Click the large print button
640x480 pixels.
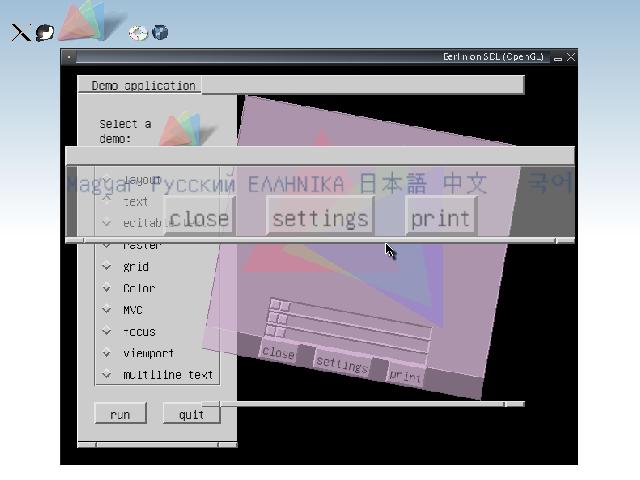pyautogui.click(x=440, y=218)
